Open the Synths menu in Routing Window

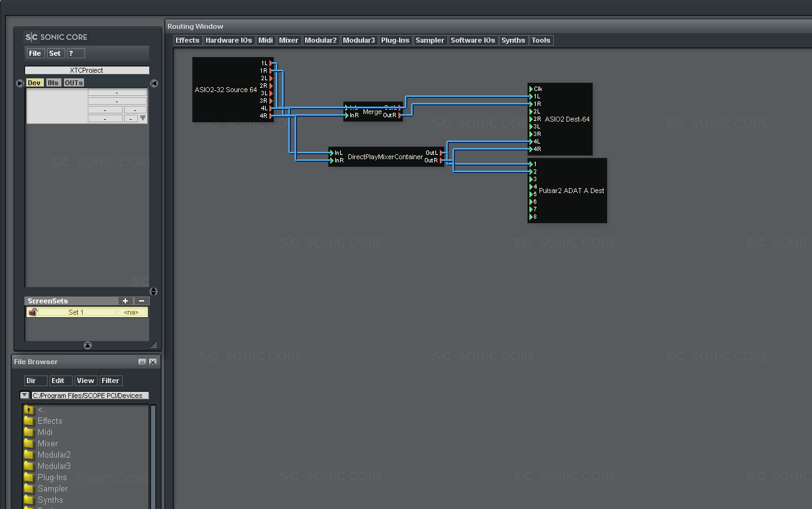coord(513,40)
